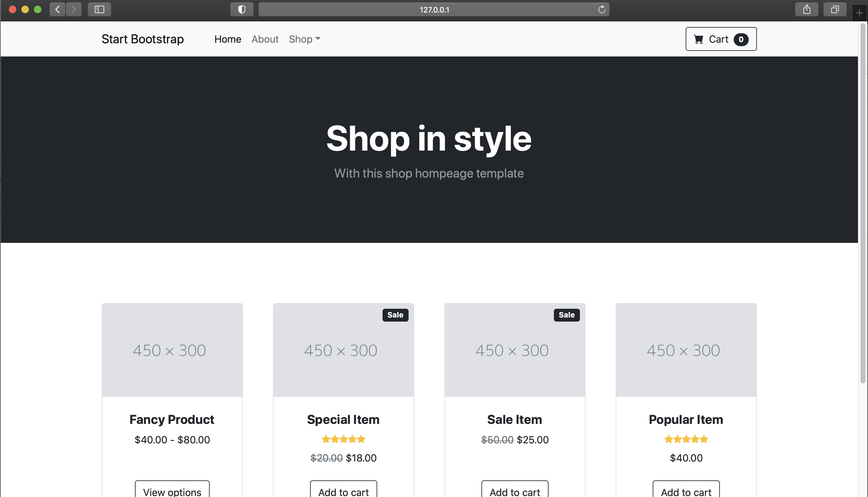Show tab overview icon
Viewport: 868px width, 497px height.
click(x=834, y=9)
